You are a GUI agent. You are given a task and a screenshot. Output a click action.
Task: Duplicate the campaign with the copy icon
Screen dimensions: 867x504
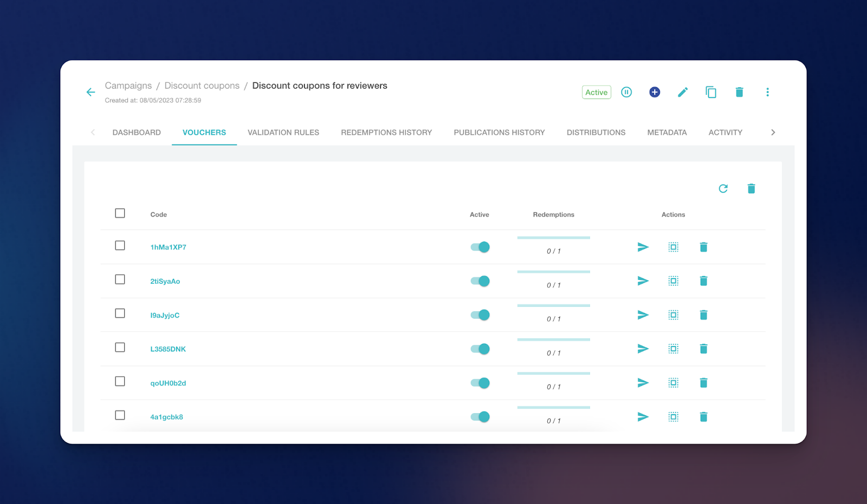tap(711, 92)
